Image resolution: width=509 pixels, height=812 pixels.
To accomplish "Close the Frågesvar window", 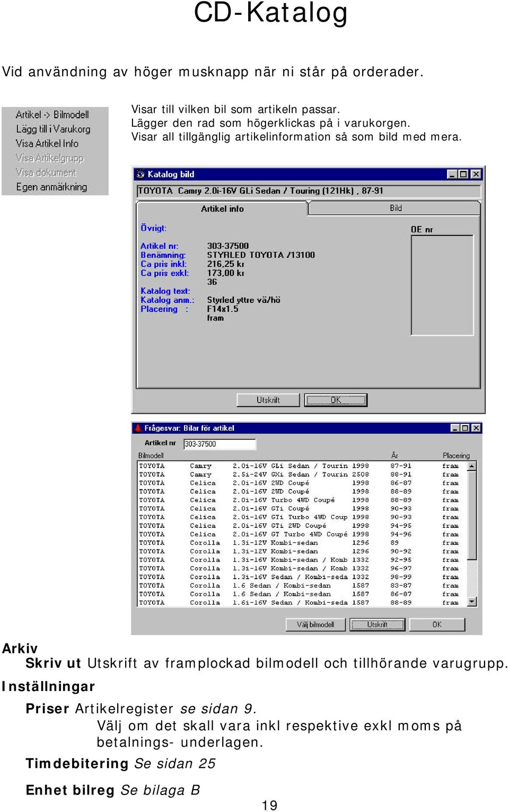I will (476, 428).
